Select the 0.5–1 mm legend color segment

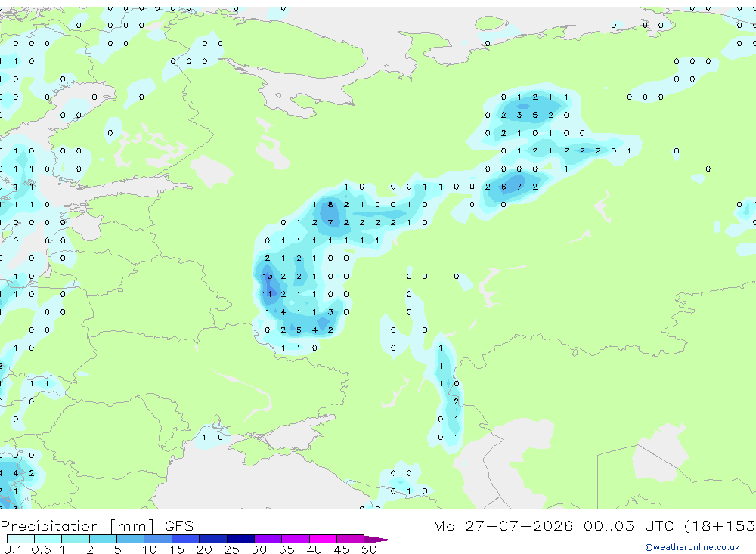pos(48,539)
